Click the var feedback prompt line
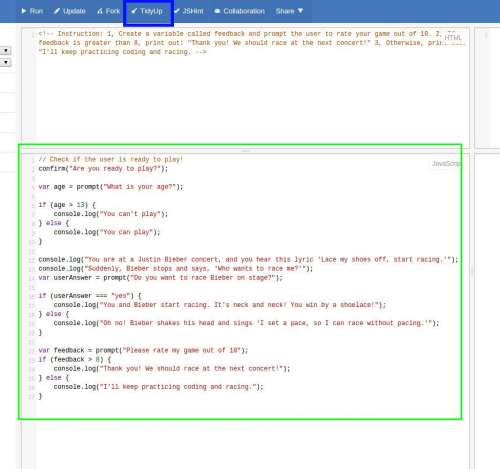Viewport: 500px width, 469px height. (x=143, y=350)
